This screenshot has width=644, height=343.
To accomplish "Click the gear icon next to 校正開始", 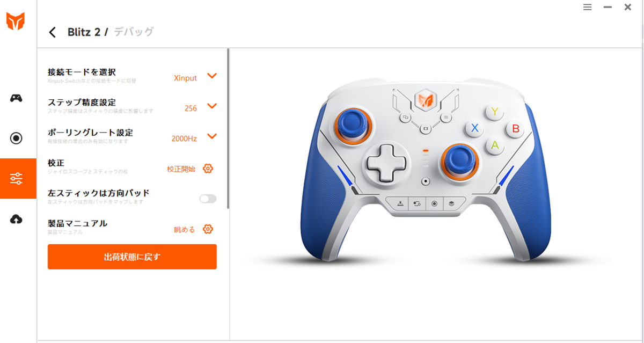I will (x=208, y=169).
